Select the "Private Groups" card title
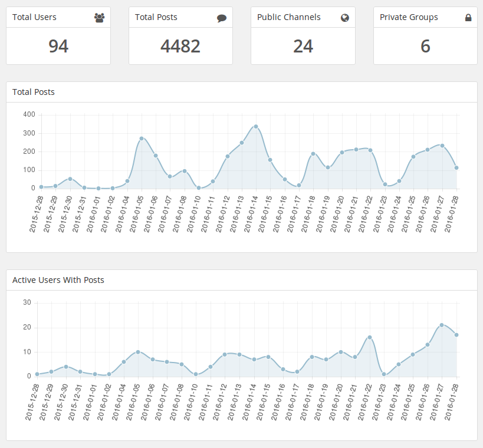The image size is (483, 448). (409, 18)
